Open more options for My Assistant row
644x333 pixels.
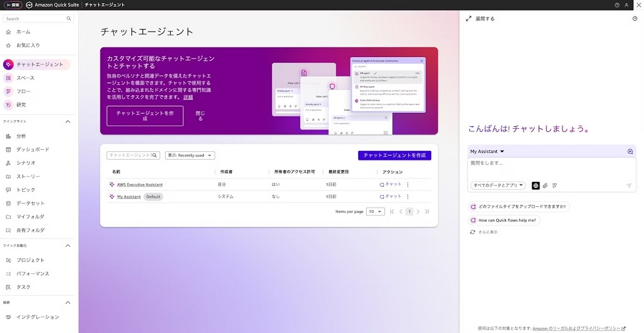[x=408, y=196]
